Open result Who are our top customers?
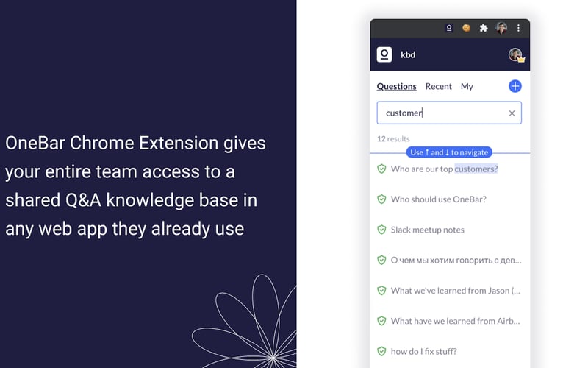The height and width of the screenshot is (368, 588). click(444, 169)
